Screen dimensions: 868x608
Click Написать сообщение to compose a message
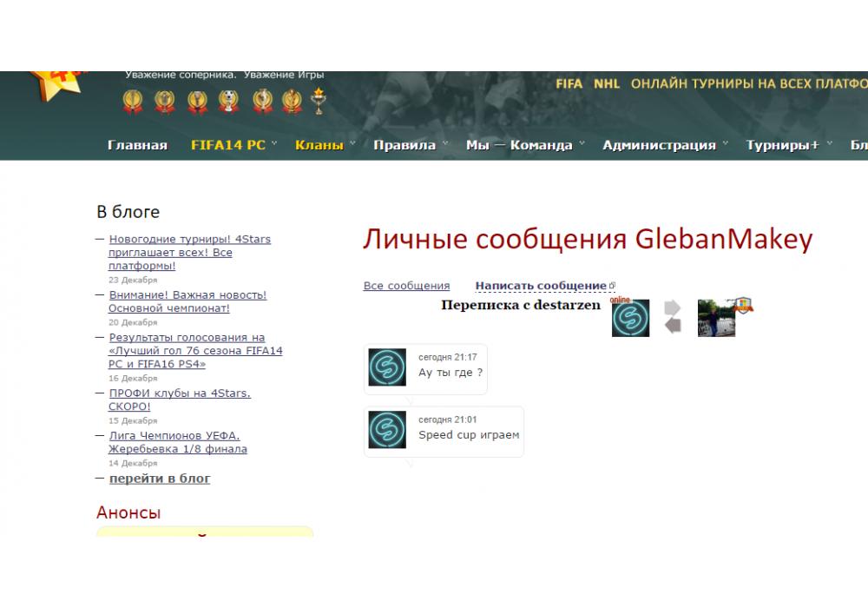pyautogui.click(x=541, y=286)
